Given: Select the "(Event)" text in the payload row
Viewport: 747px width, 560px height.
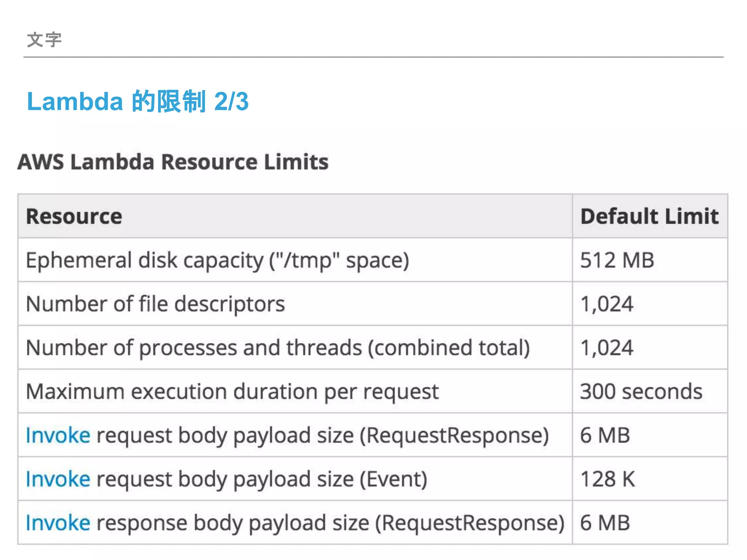Looking at the screenshot, I should click(393, 479).
